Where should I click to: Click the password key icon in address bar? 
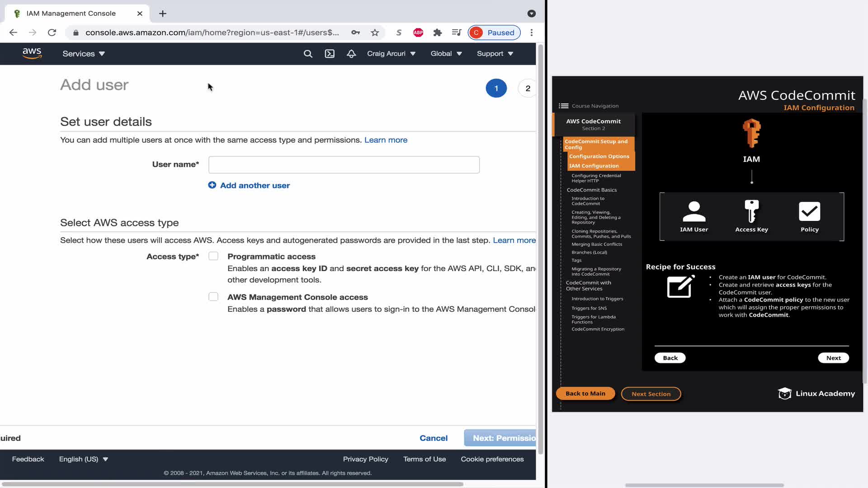(355, 33)
